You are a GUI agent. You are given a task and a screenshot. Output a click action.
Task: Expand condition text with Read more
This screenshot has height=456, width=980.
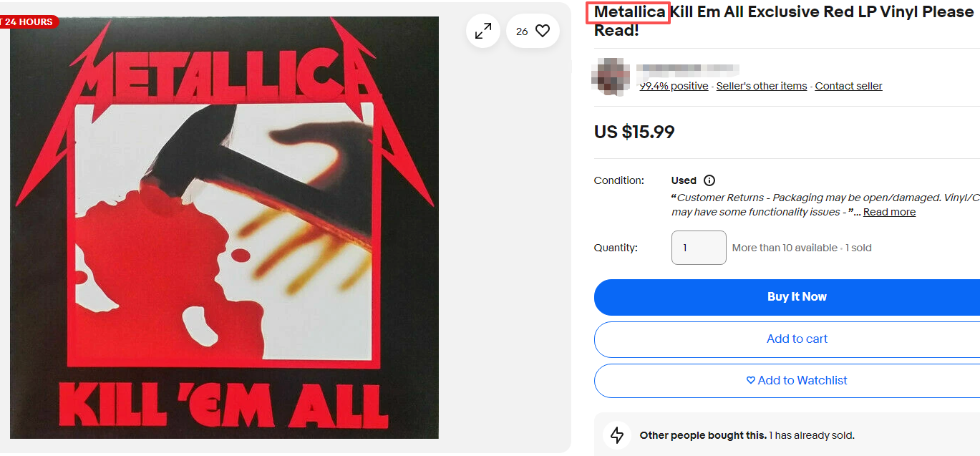pyautogui.click(x=889, y=212)
